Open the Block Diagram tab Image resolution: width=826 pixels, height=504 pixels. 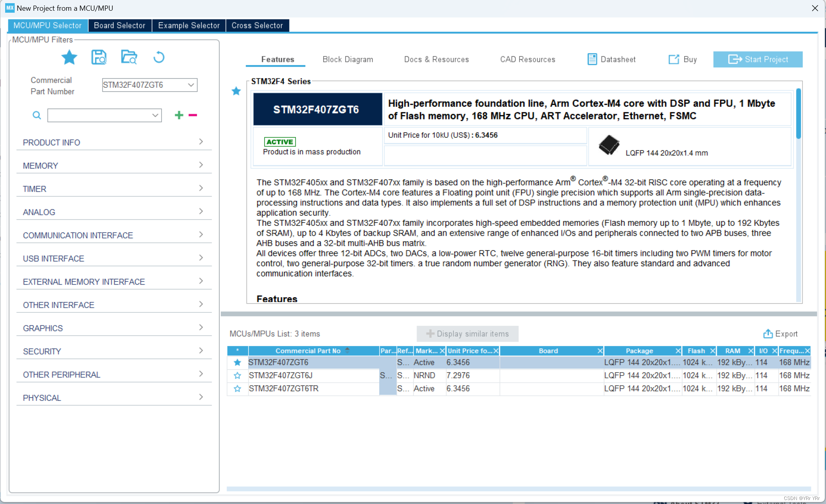[x=347, y=59]
